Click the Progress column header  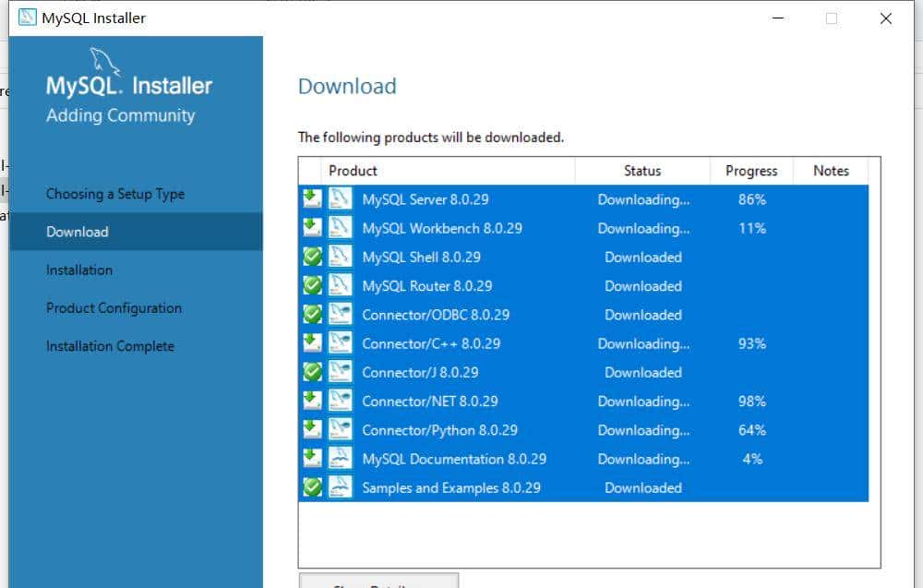pyautogui.click(x=751, y=171)
